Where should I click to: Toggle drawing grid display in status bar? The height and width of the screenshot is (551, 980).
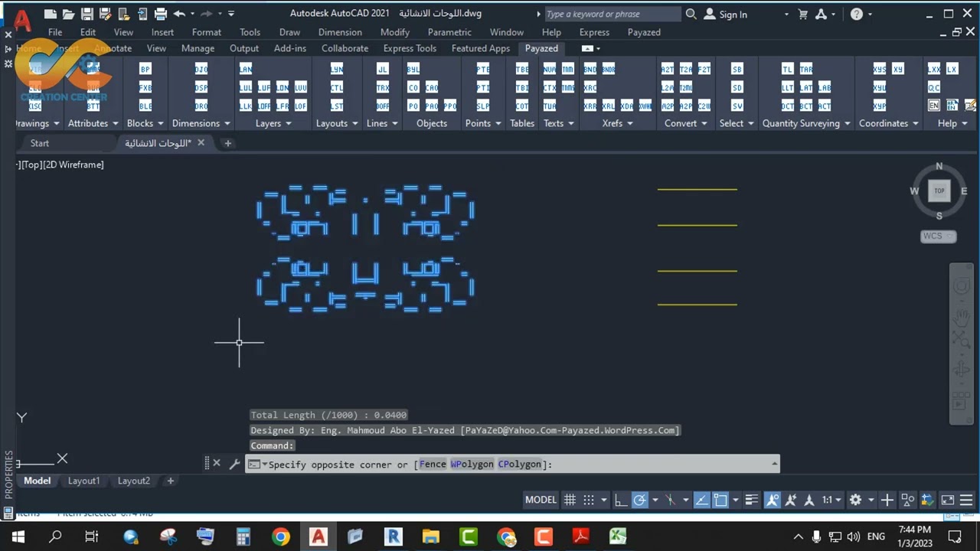pyautogui.click(x=570, y=500)
